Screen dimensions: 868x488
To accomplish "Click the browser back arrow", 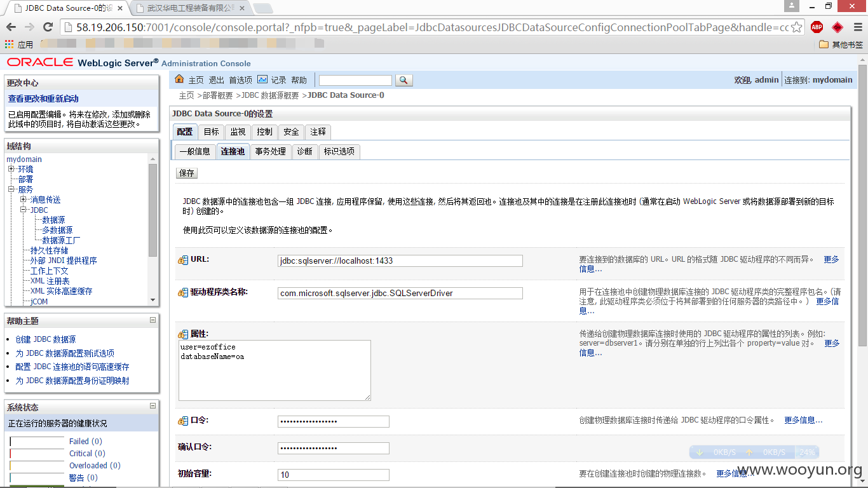I will coord(11,27).
